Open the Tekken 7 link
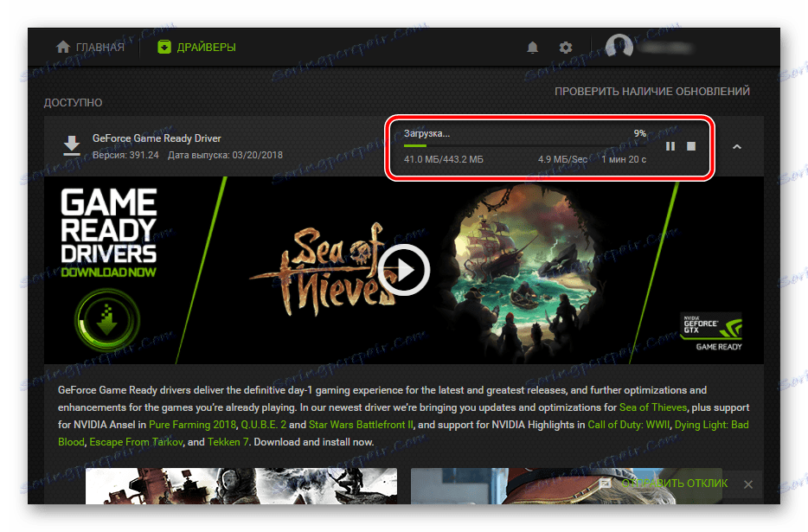Image resolution: width=808 pixels, height=532 pixels. pos(228,442)
